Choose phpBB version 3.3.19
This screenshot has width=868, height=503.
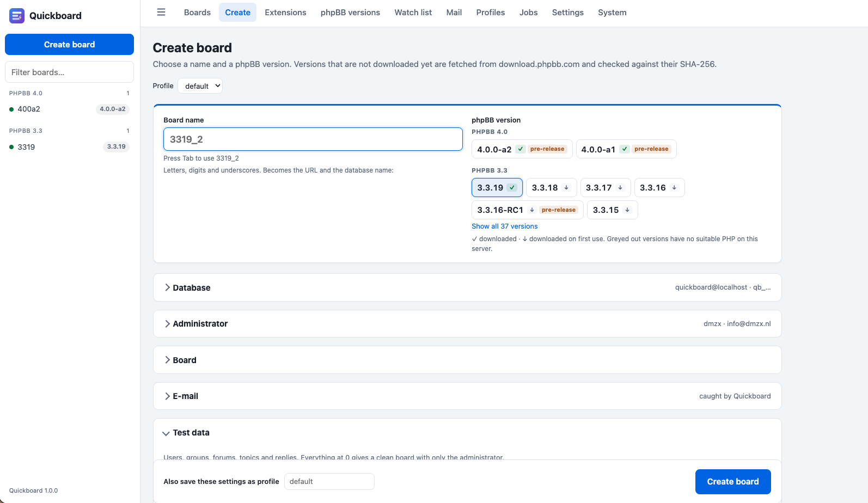(x=497, y=188)
